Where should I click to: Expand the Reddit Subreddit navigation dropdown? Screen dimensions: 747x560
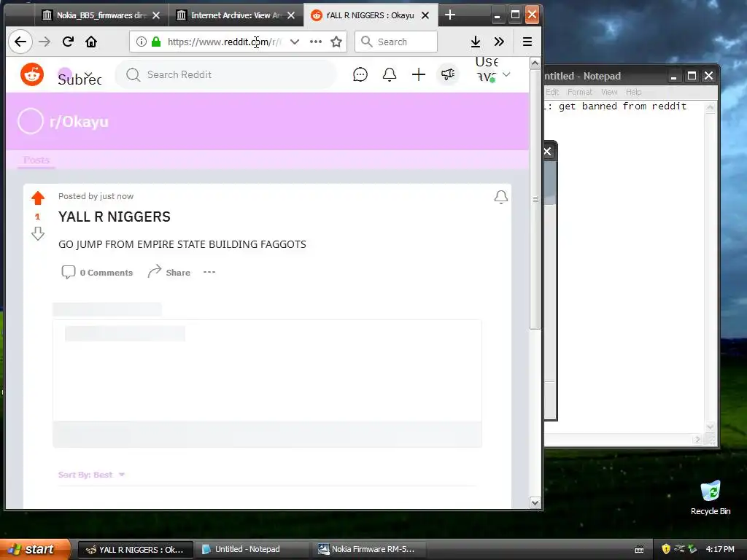(x=80, y=76)
